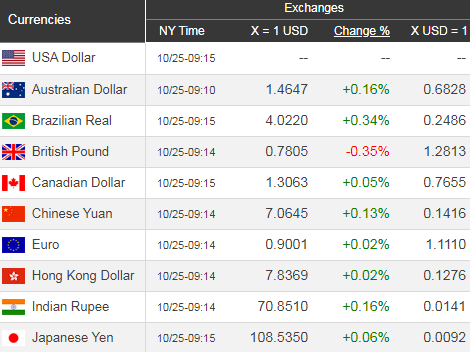Open the British Pound row label
The image size is (471, 361).
tap(70, 151)
